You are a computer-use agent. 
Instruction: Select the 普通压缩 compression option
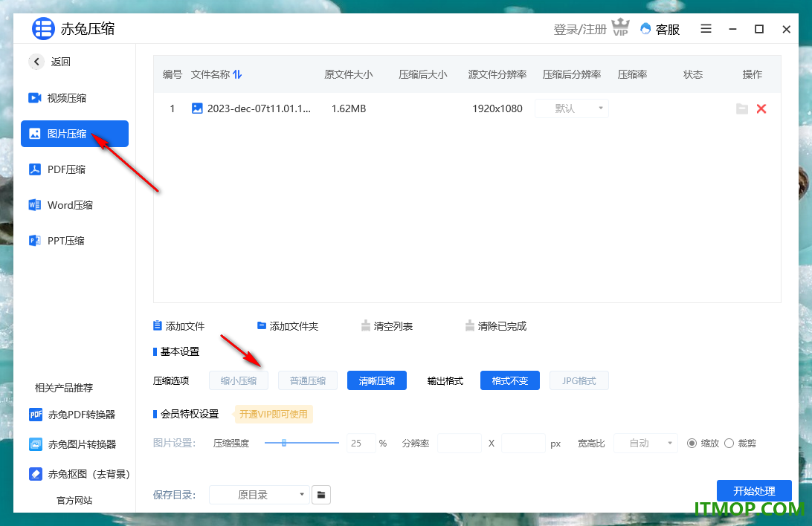308,380
